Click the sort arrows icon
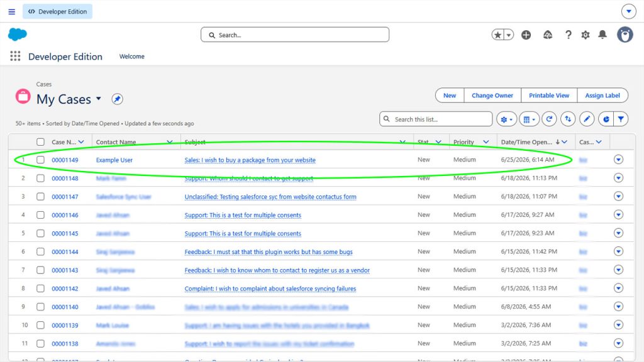Viewport: 644px width, 362px height. [x=568, y=119]
